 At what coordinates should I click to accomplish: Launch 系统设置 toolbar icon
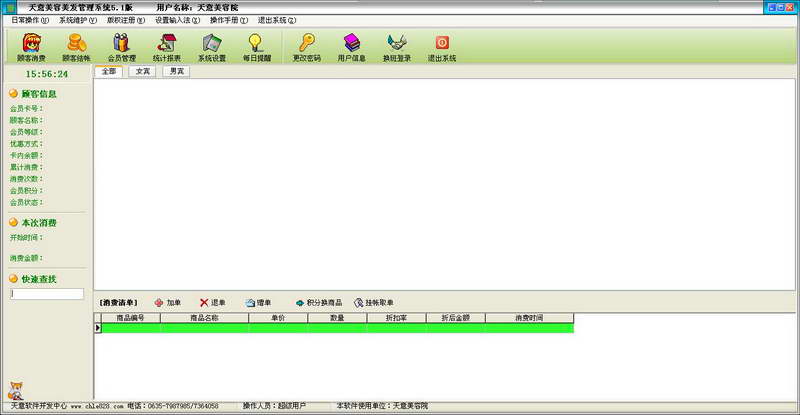tap(212, 47)
